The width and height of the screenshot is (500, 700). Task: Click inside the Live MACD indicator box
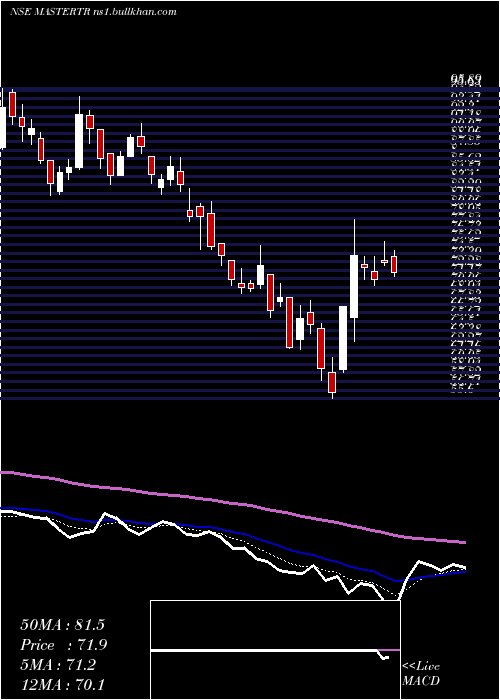point(275,650)
